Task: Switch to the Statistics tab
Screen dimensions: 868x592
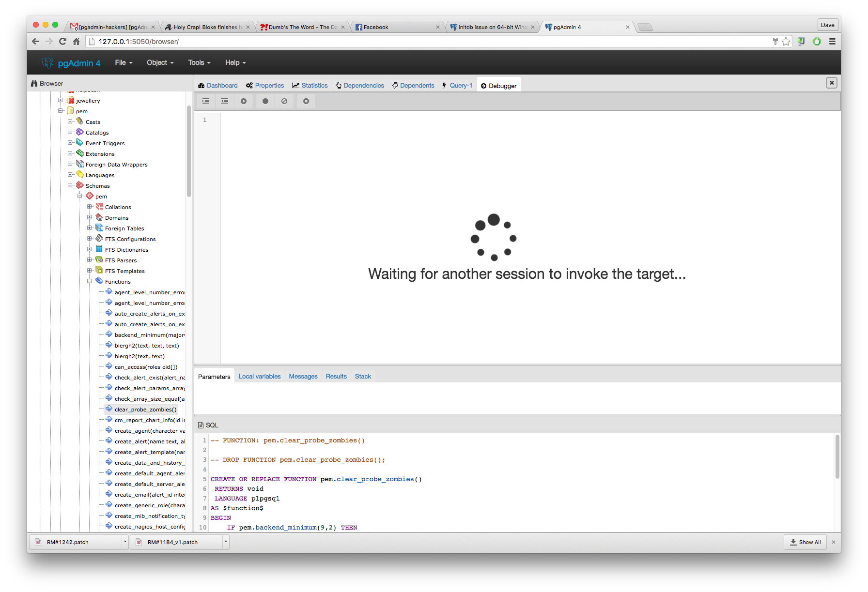Action: click(x=310, y=86)
